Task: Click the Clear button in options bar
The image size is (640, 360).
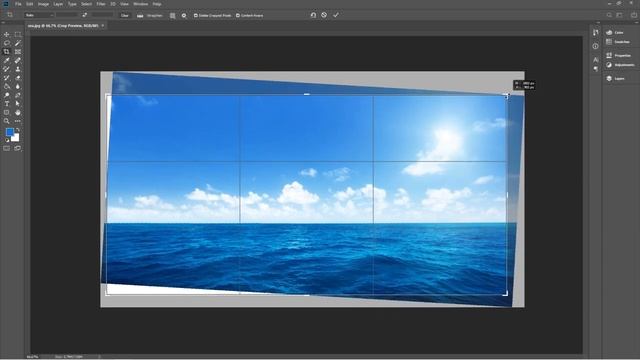Action: click(124, 16)
